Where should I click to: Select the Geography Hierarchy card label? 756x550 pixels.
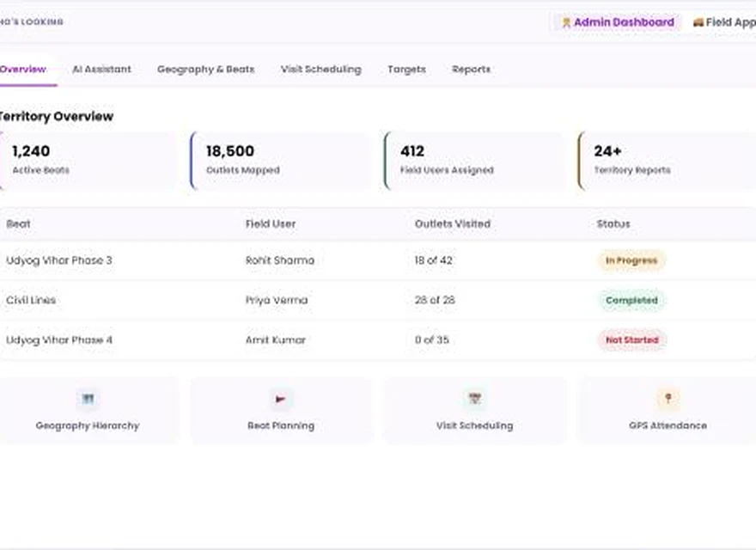[88, 425]
